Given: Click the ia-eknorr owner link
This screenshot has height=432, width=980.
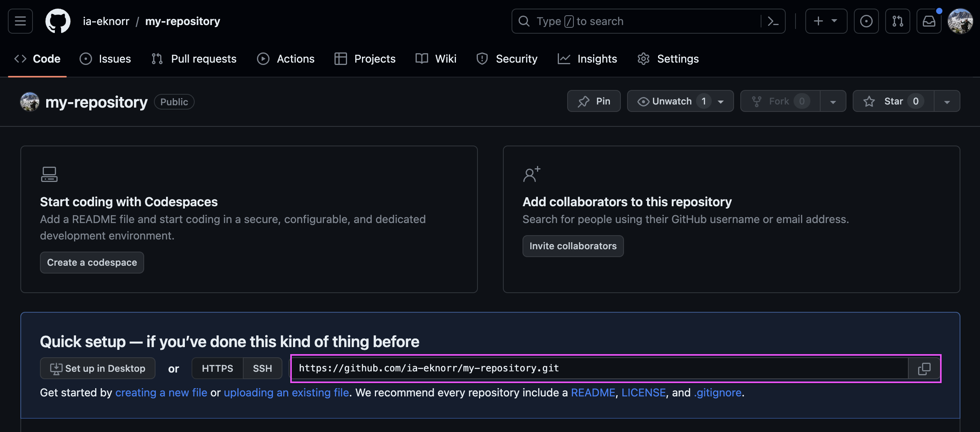Looking at the screenshot, I should click(x=106, y=21).
